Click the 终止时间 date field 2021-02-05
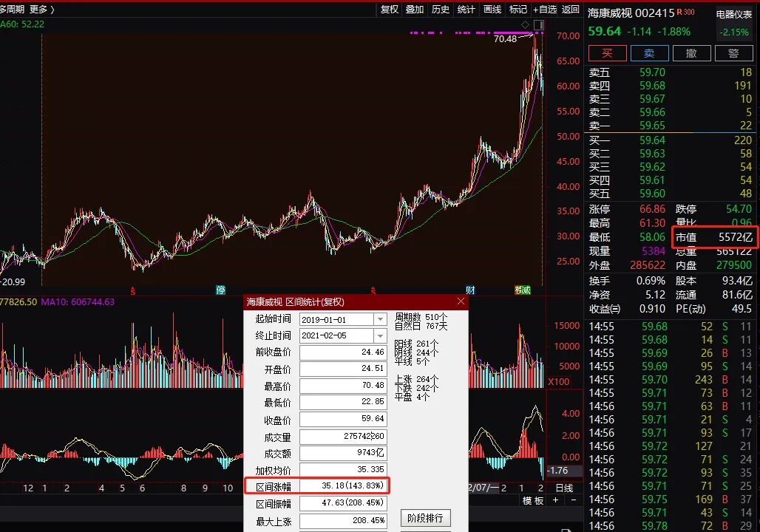The width and height of the screenshot is (760, 532). 337,335
